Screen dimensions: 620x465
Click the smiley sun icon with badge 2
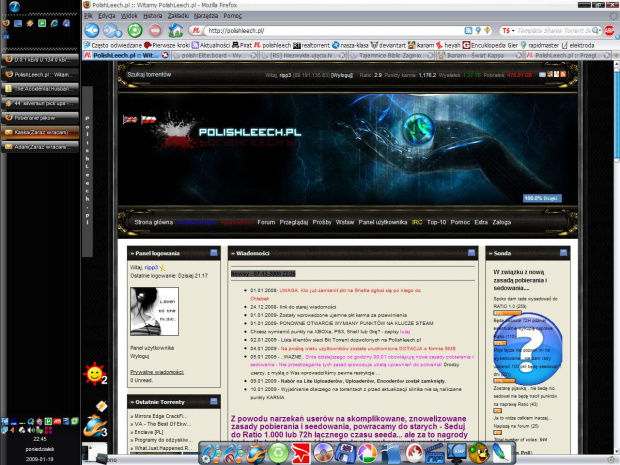[x=95, y=374]
